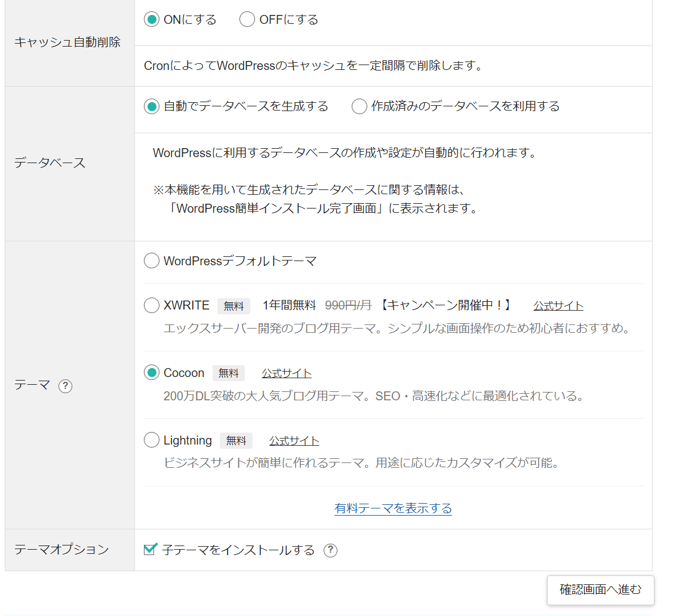Screen dimensions: 673x616
Task: Click the 無料 badge next to Cocoon
Action: coord(228,373)
